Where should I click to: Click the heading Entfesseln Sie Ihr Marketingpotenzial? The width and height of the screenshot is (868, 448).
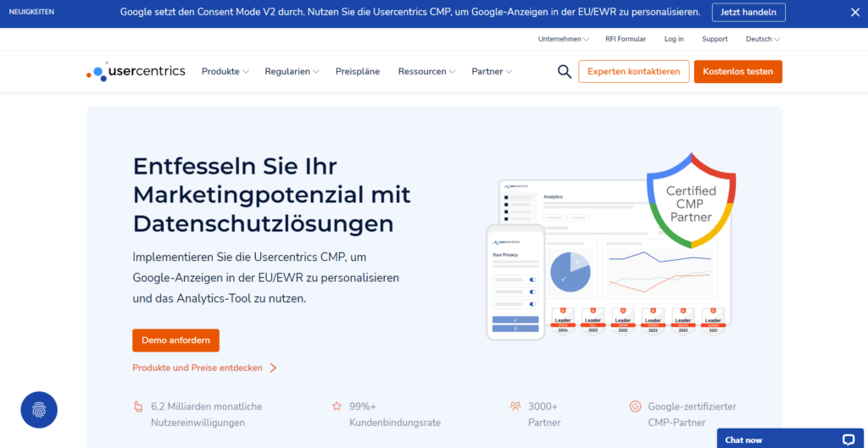(x=272, y=195)
